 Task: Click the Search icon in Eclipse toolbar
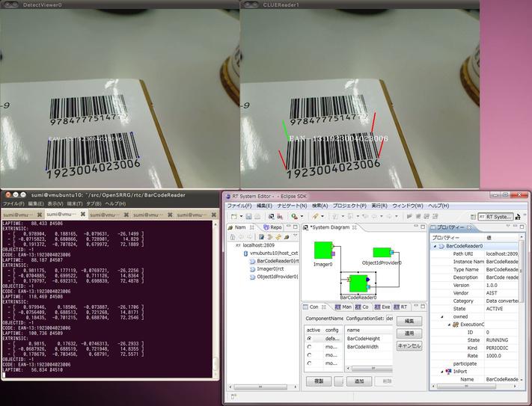tap(294, 216)
